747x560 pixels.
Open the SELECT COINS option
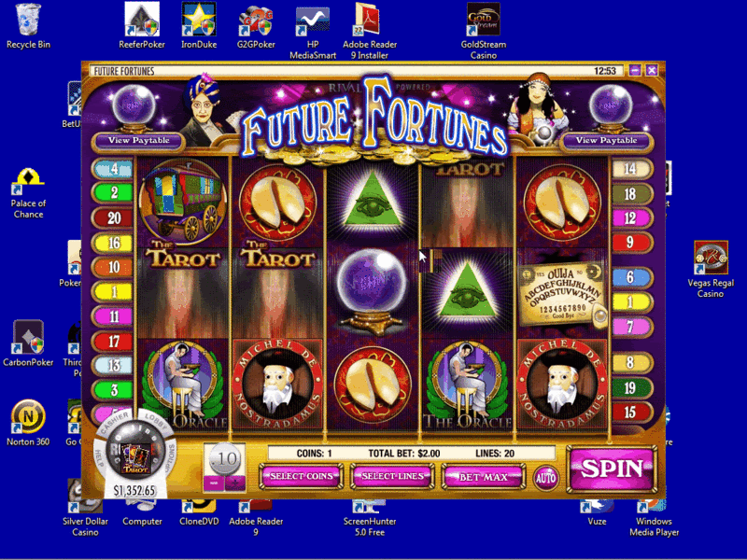pos(301,476)
